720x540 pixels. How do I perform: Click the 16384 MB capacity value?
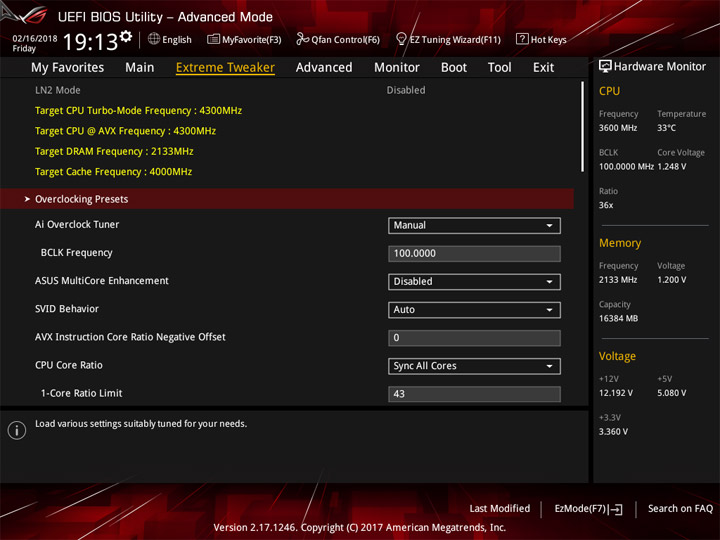coord(618,318)
